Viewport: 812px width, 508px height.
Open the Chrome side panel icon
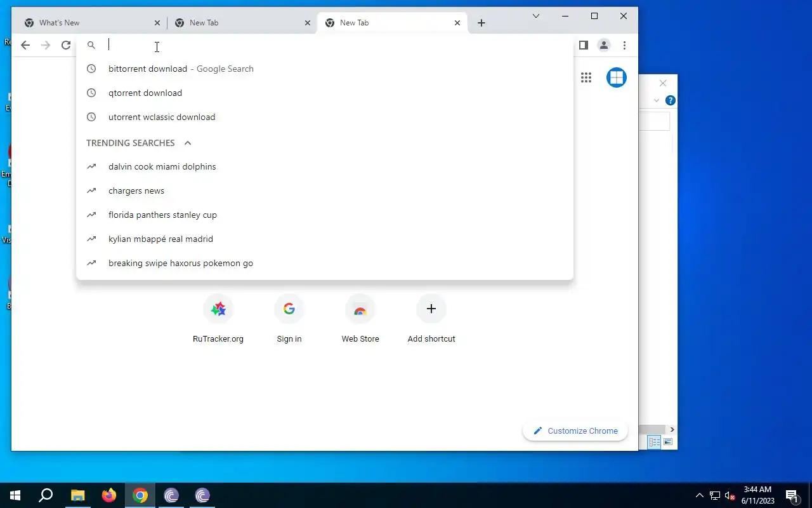[584, 45]
